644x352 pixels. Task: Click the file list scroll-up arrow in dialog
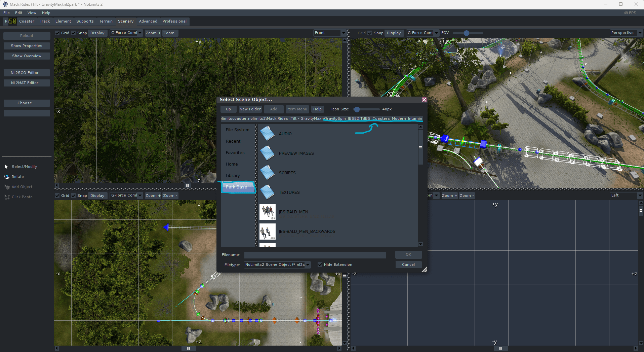420,127
